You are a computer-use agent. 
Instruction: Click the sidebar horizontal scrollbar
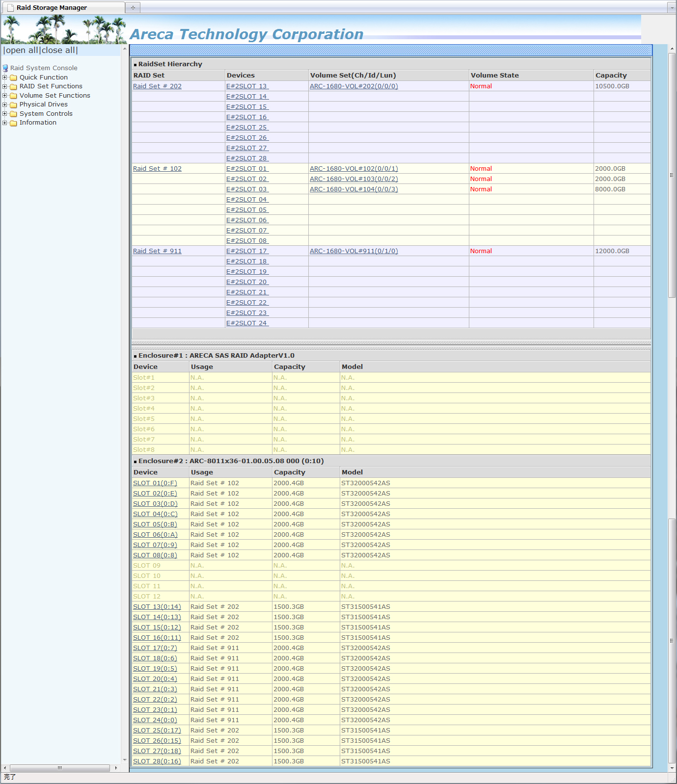[59, 768]
